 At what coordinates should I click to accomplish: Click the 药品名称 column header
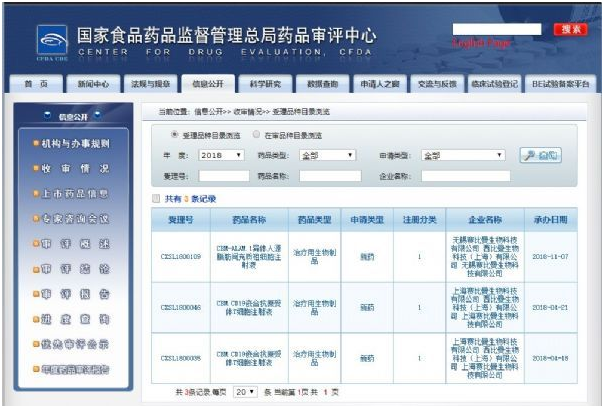(249, 220)
